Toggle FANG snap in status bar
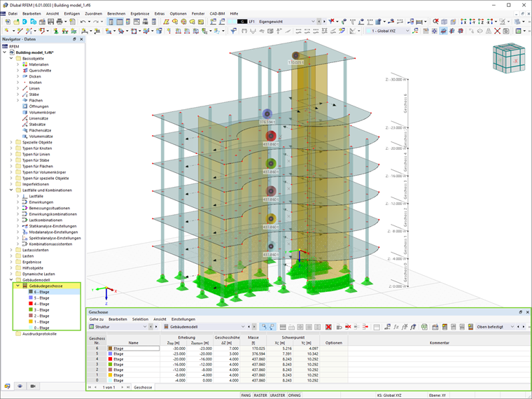 [246, 395]
